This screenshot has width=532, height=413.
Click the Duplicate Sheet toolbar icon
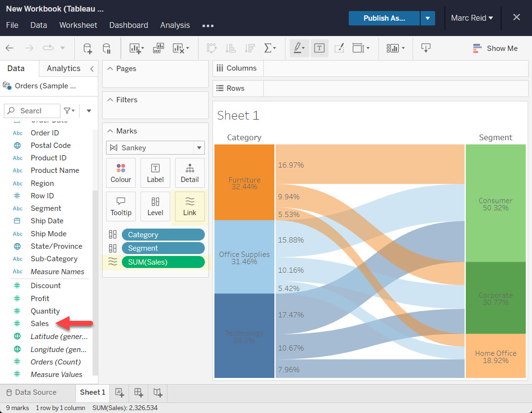pos(158,48)
